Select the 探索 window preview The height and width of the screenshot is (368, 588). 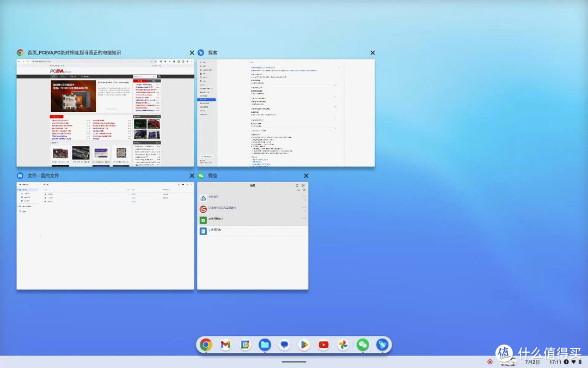(x=286, y=113)
